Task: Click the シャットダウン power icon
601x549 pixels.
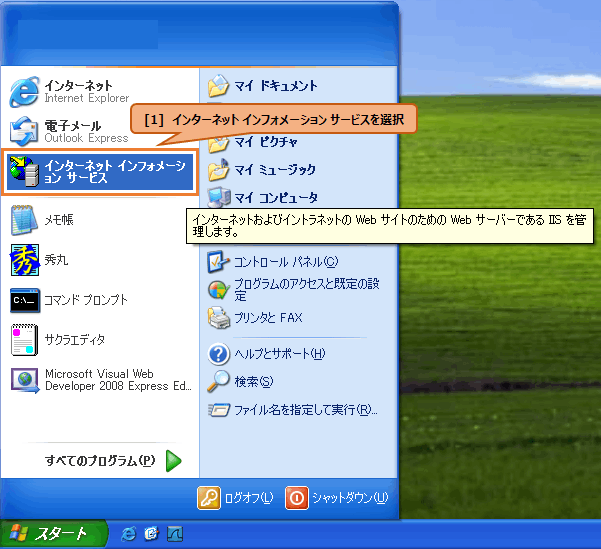Action: pos(297,498)
